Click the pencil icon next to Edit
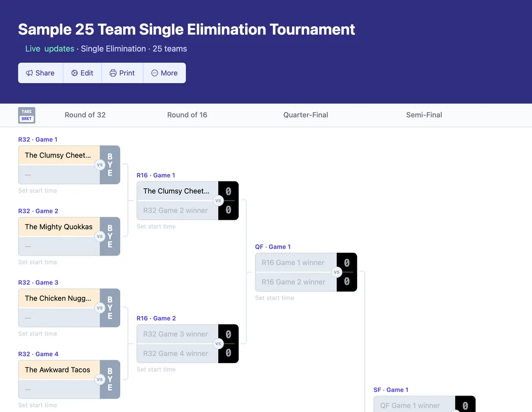Image resolution: width=532 pixels, height=412 pixels. pos(74,73)
